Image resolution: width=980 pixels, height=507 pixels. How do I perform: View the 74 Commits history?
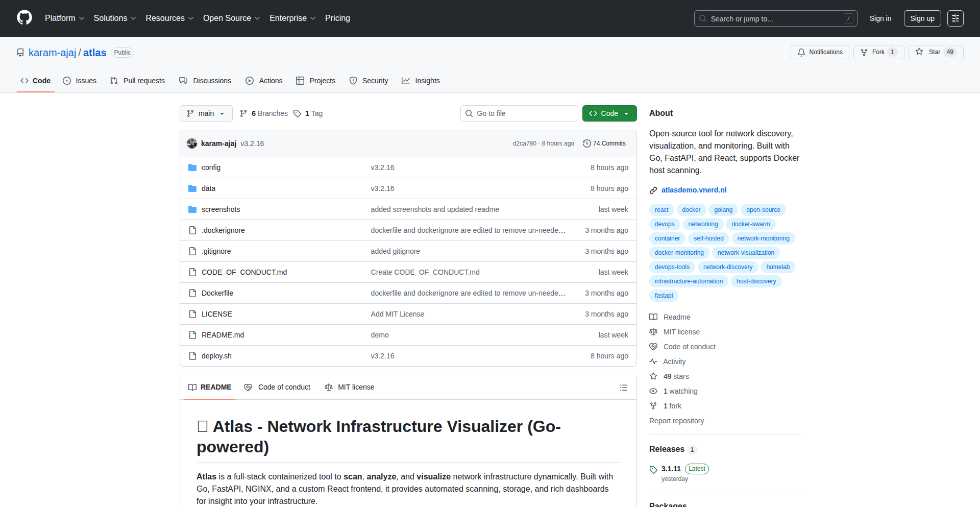coord(604,143)
